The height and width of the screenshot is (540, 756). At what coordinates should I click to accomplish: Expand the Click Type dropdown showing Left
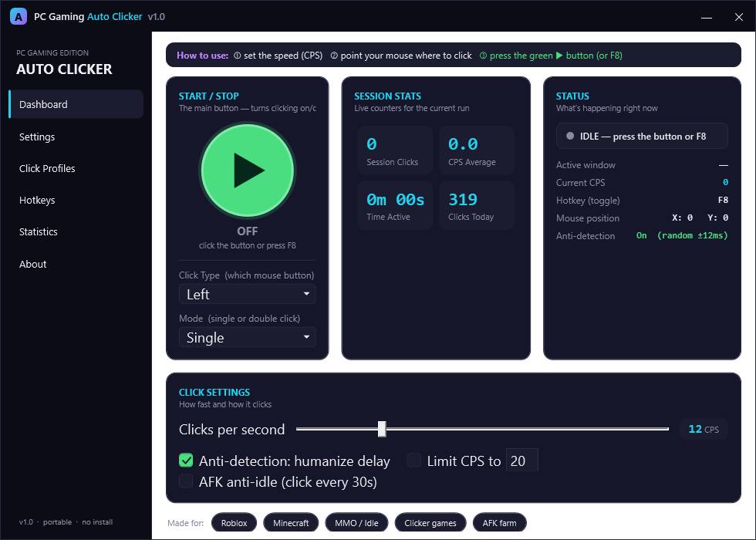248,294
